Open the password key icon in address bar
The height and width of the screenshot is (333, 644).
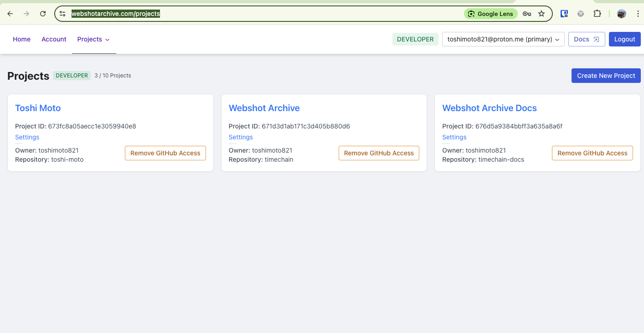527,14
